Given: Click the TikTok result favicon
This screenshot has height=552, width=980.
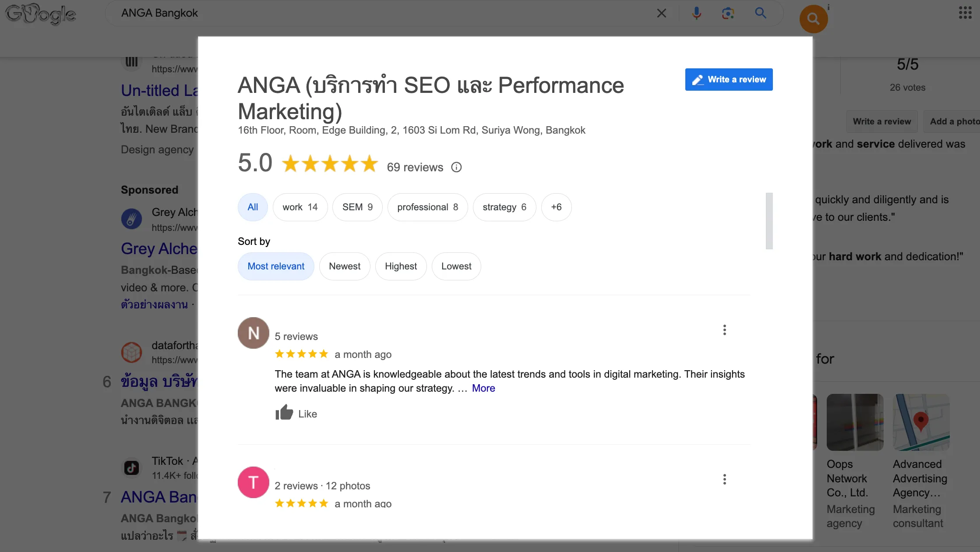Looking at the screenshot, I should coord(131,468).
